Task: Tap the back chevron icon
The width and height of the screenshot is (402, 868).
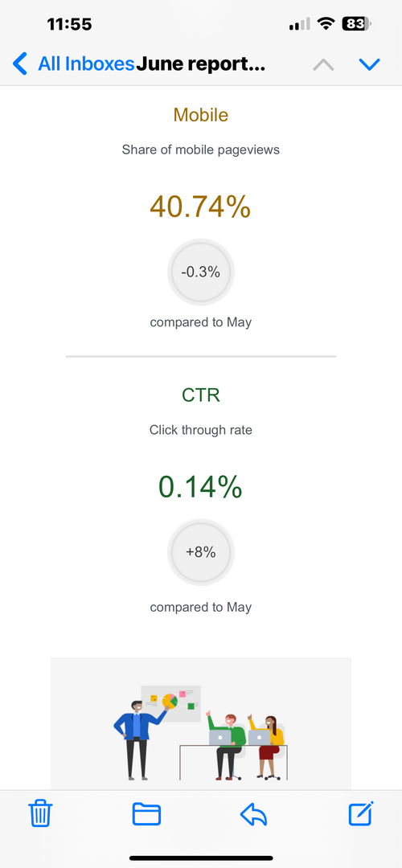Action: pyautogui.click(x=20, y=63)
